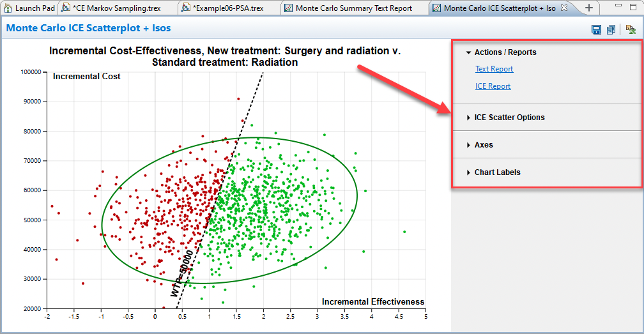Open the ICE Report link
This screenshot has width=644, height=334.
tap(493, 86)
